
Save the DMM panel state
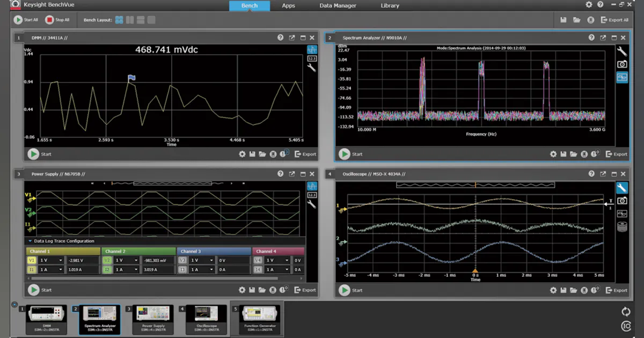pos(252,154)
